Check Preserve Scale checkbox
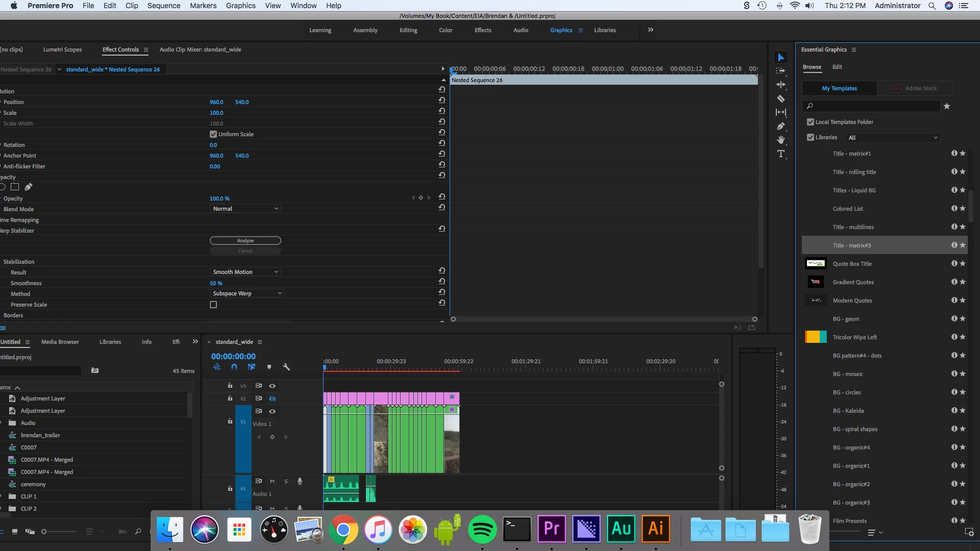Viewport: 980px width, 551px height. click(213, 305)
